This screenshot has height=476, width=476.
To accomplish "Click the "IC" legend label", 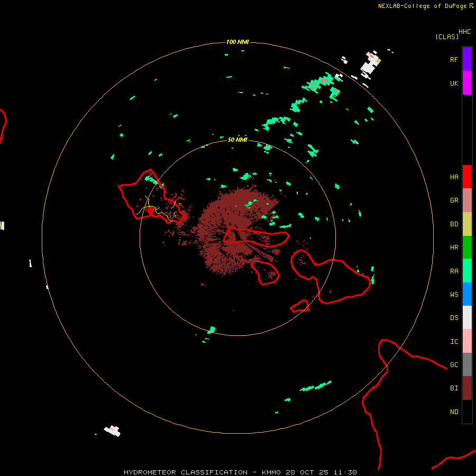I will (x=454, y=342).
